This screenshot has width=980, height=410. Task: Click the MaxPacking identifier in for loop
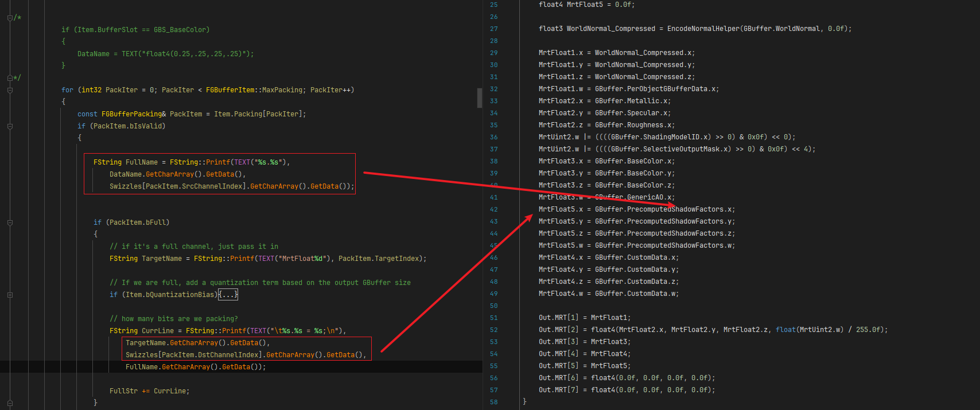(282, 90)
